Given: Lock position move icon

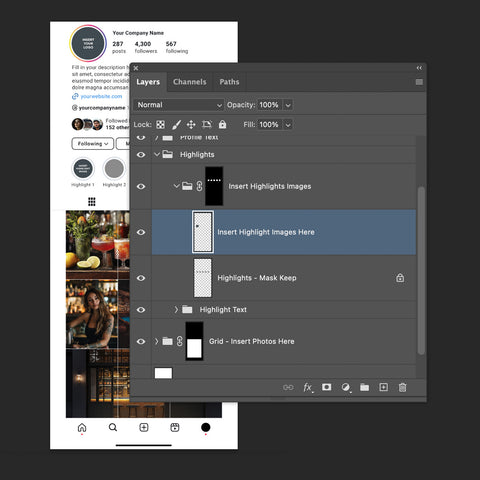Looking at the screenshot, I should tap(191, 125).
